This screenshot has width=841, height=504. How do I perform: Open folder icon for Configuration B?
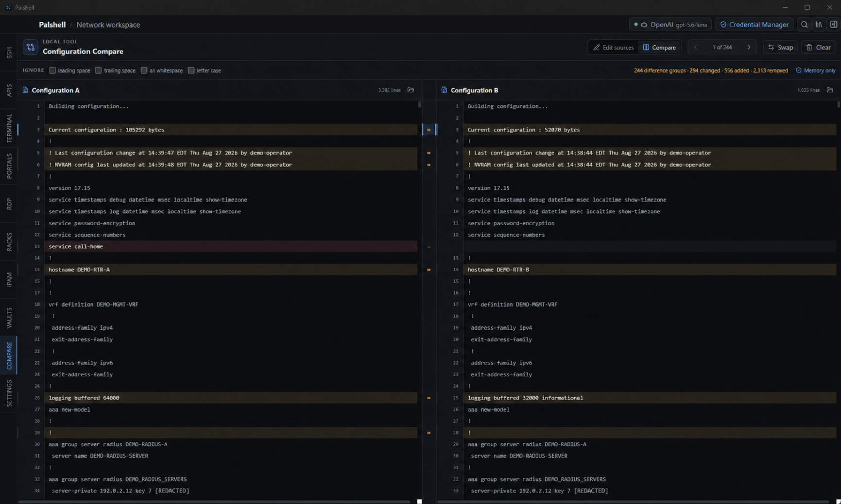(x=830, y=90)
